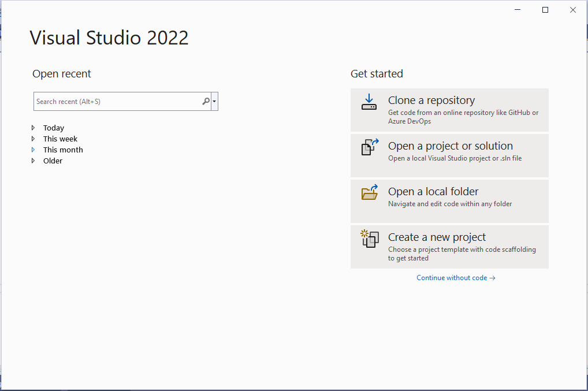Expand the This month group triangle

[x=33, y=150]
